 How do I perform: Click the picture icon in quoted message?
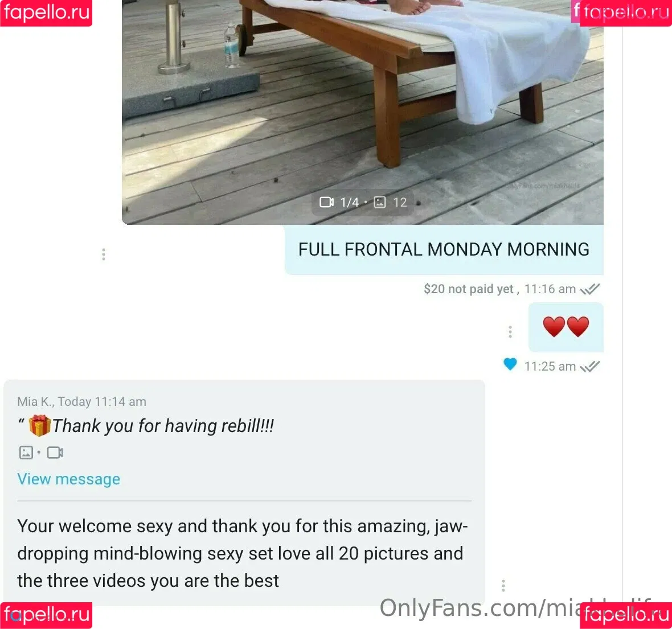click(x=26, y=453)
